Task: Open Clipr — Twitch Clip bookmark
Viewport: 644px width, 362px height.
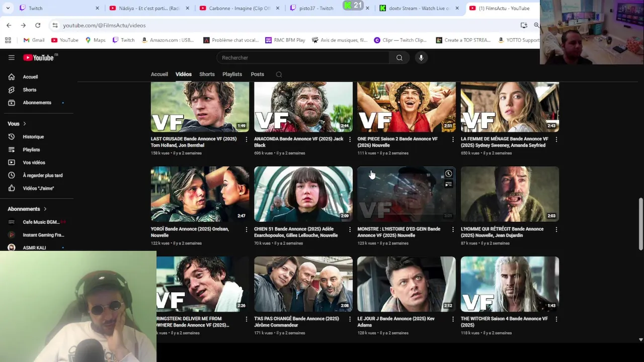Action: coord(400,40)
